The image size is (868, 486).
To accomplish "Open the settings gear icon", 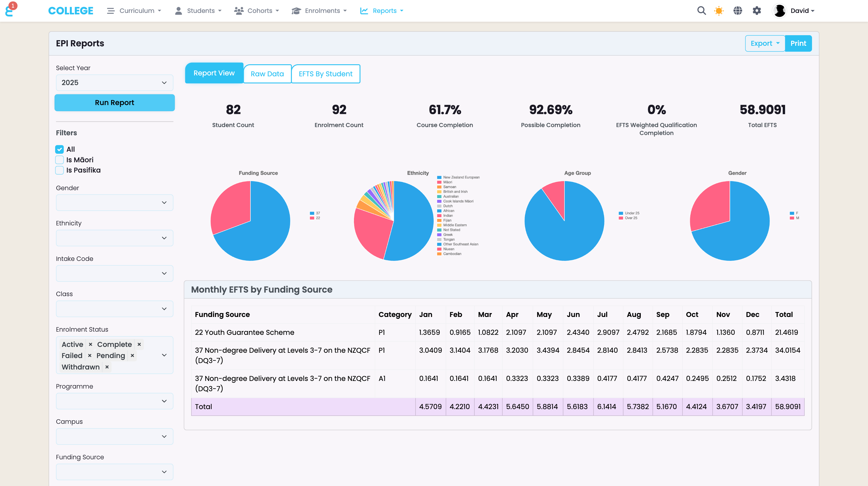I will pyautogui.click(x=757, y=11).
